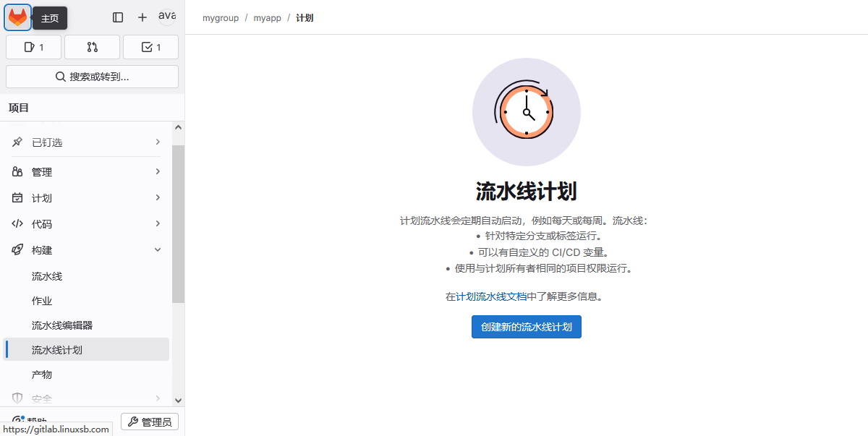Click the 搜索或转到 search field
Screen dimensions: 868x436
pyautogui.click(x=92, y=77)
